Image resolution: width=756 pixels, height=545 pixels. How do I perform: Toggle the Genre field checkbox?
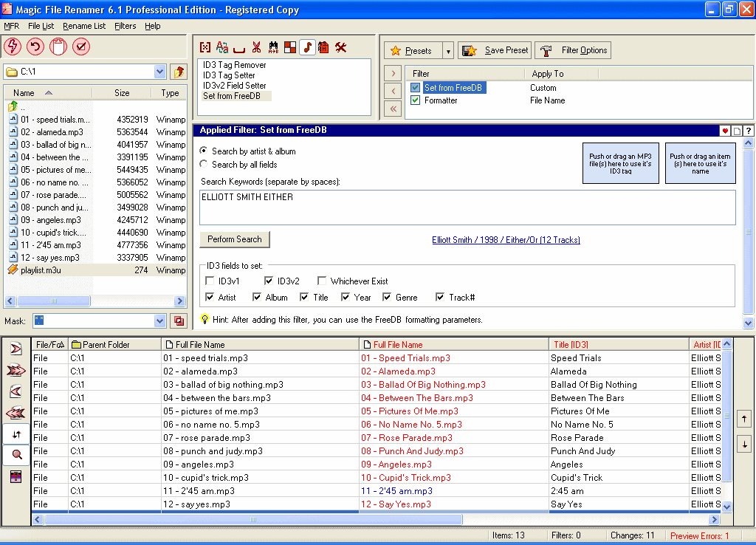tap(387, 298)
